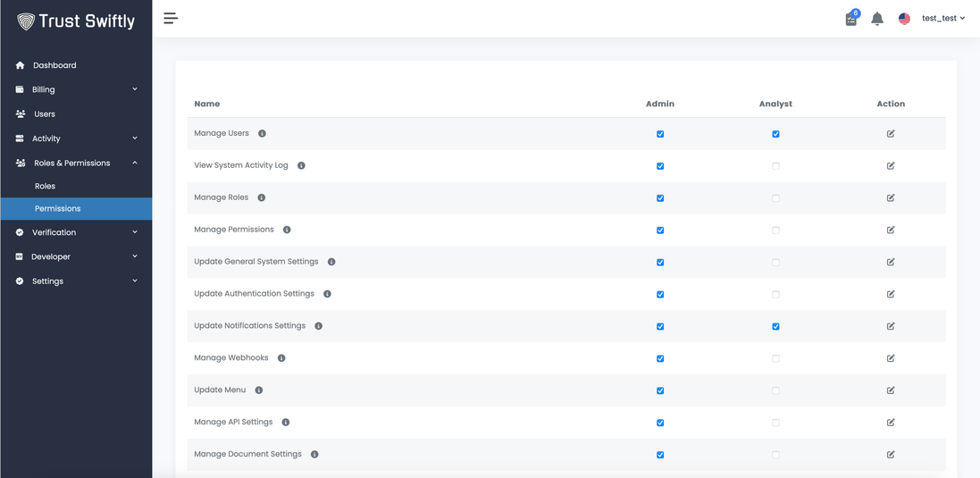Click the edit icon for Manage Users
The width and height of the screenshot is (980, 478).
[x=891, y=134]
